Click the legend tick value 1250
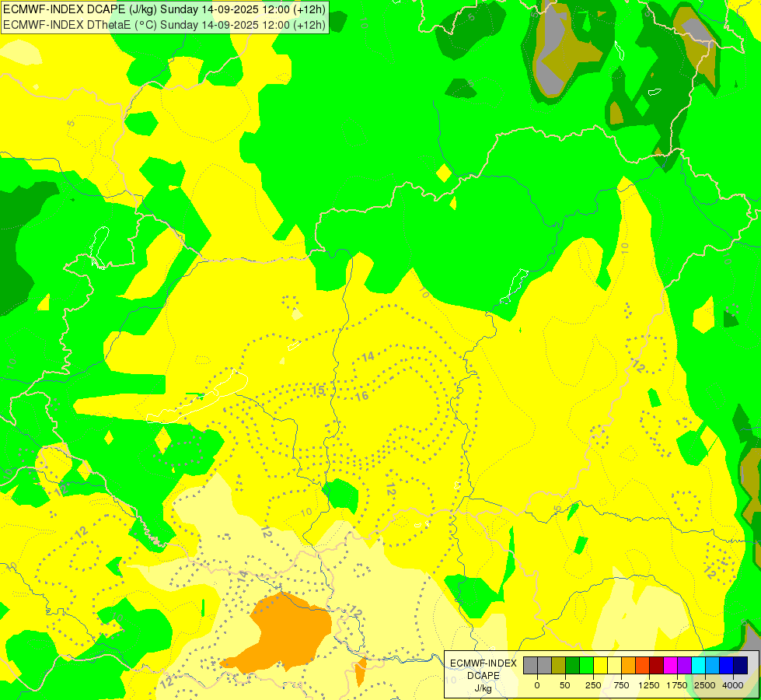Image resolution: width=761 pixels, height=700 pixels. [649, 685]
